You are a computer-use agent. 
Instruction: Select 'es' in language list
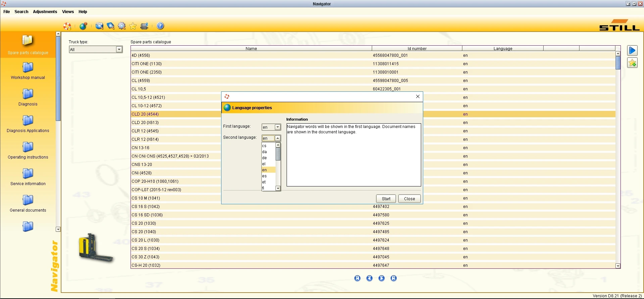pos(268,176)
